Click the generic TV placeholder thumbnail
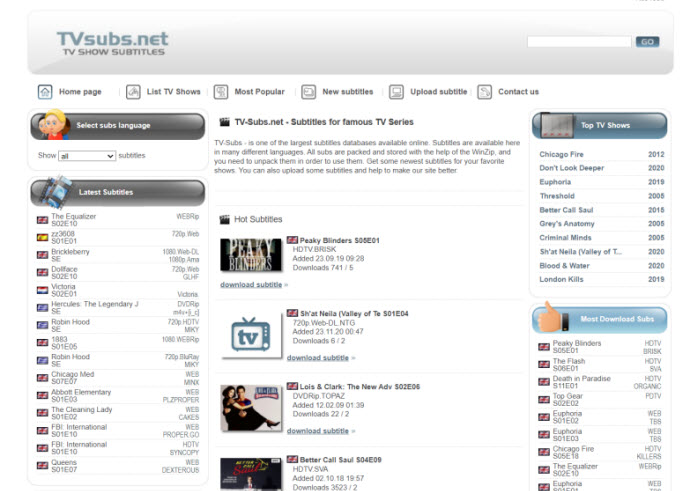This screenshot has width=700, height=491. pyautogui.click(x=251, y=335)
